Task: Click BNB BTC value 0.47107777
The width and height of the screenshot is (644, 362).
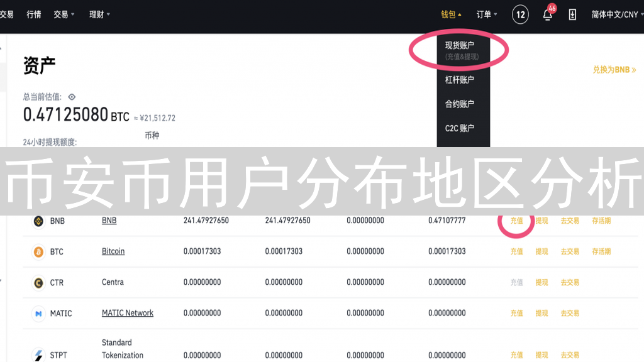Action: (x=447, y=221)
